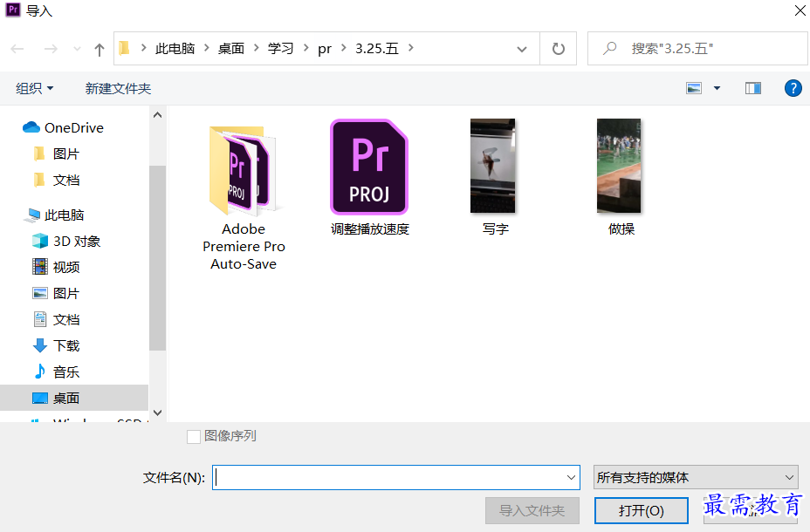810x532 pixels.
Task: Click the Back navigation arrow
Action: [x=17, y=49]
